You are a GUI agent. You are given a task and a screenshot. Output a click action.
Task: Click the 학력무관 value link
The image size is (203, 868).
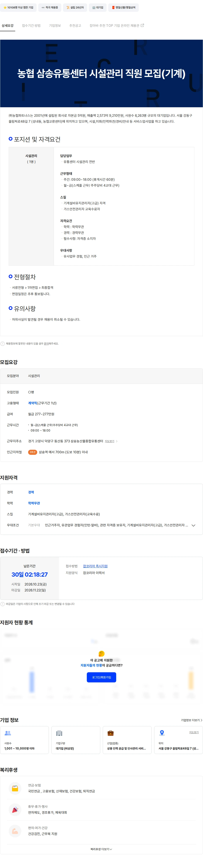pos(34,503)
